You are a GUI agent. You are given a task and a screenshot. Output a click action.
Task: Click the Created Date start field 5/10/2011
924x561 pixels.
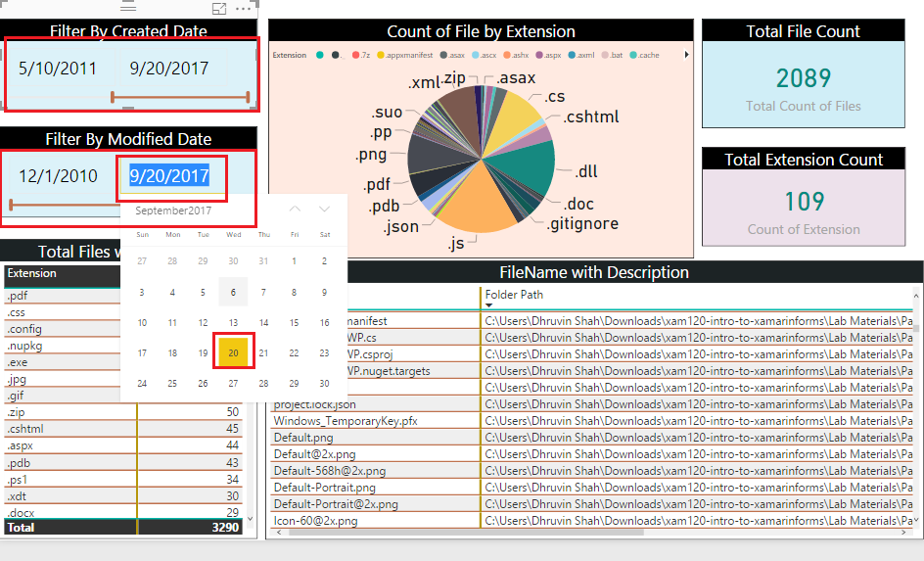click(58, 69)
